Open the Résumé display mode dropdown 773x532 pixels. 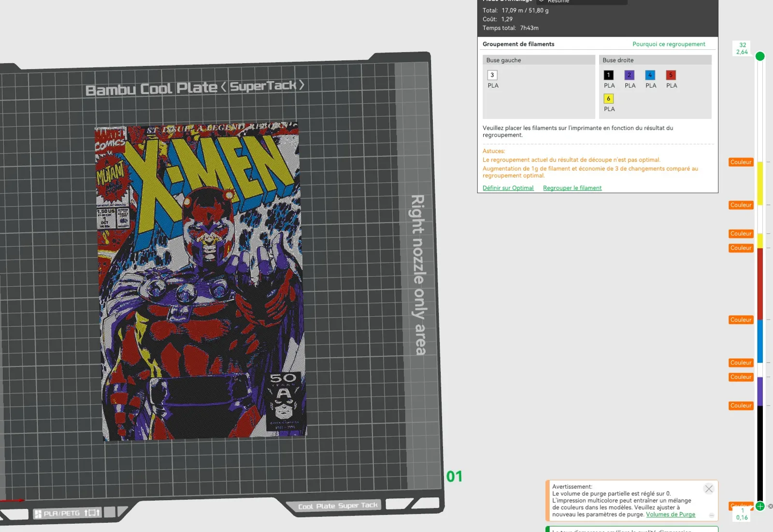[x=582, y=1]
